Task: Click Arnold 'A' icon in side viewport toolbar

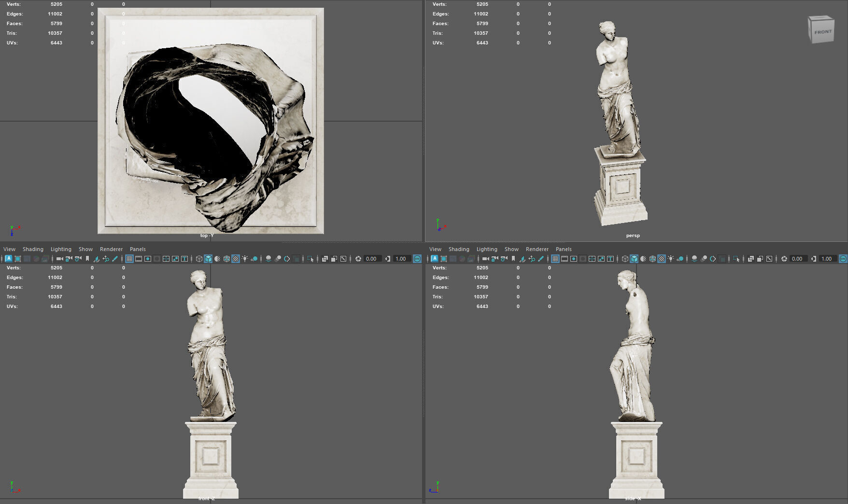Action: click(435, 259)
